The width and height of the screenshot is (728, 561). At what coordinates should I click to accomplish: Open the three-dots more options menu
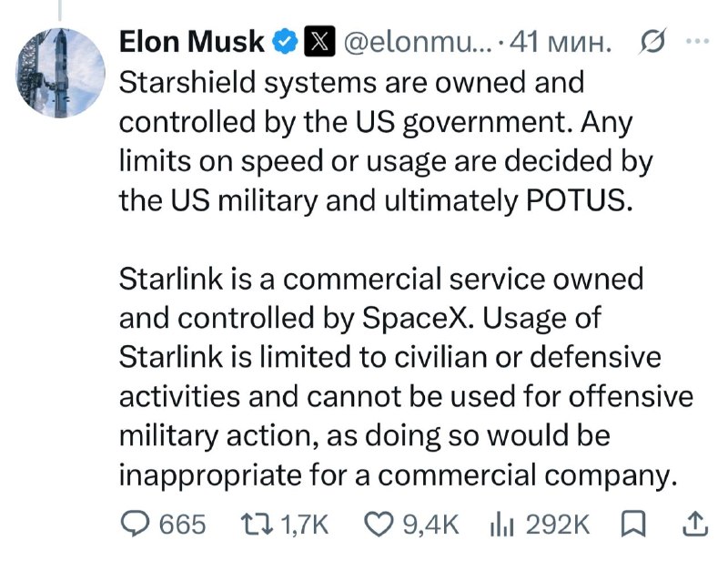click(x=698, y=41)
